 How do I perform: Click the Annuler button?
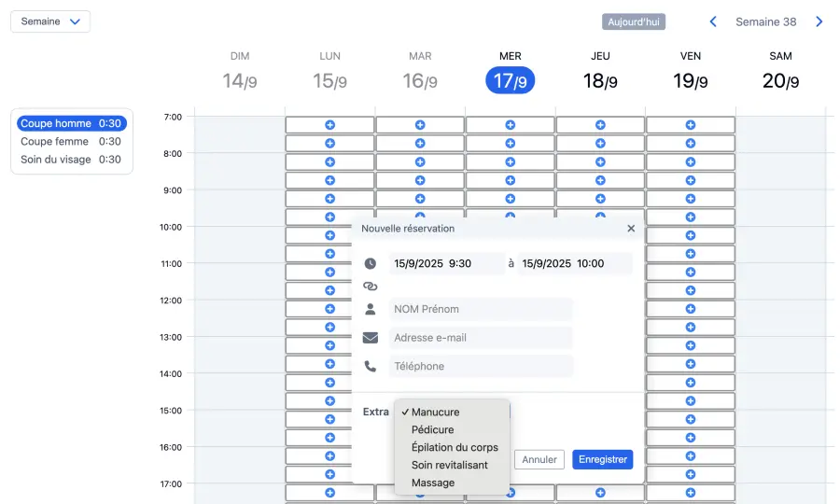[539, 459]
